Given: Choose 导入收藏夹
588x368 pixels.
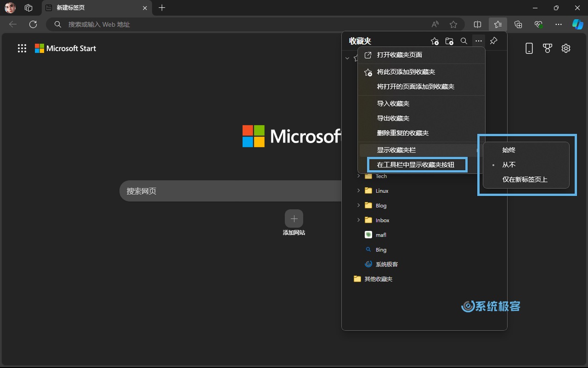Looking at the screenshot, I should coord(421,103).
